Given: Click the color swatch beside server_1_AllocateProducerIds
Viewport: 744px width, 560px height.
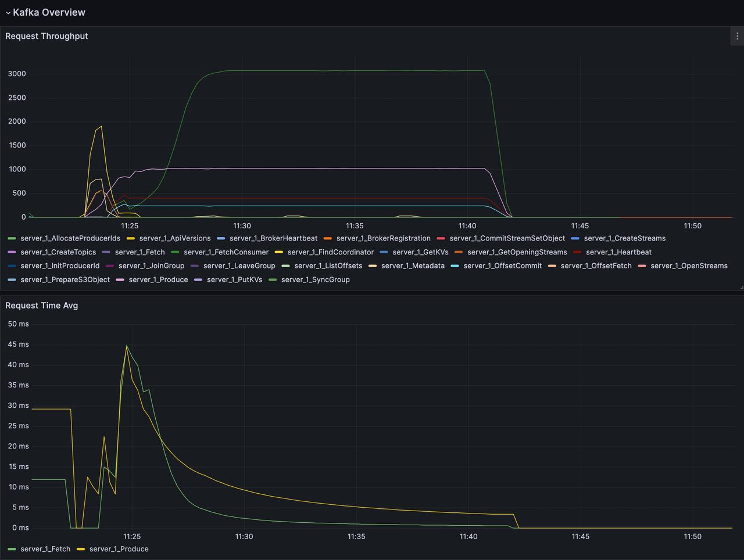Looking at the screenshot, I should coord(12,239).
